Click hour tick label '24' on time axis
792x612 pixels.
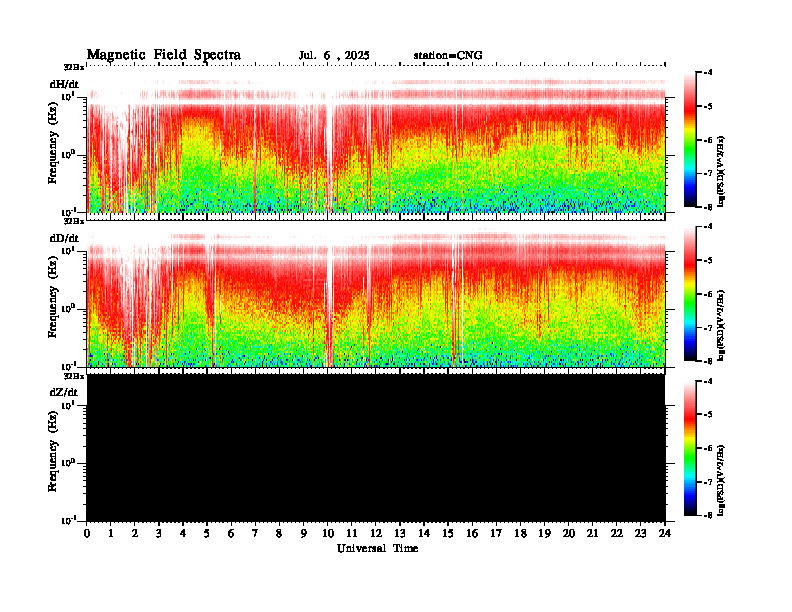pos(665,533)
